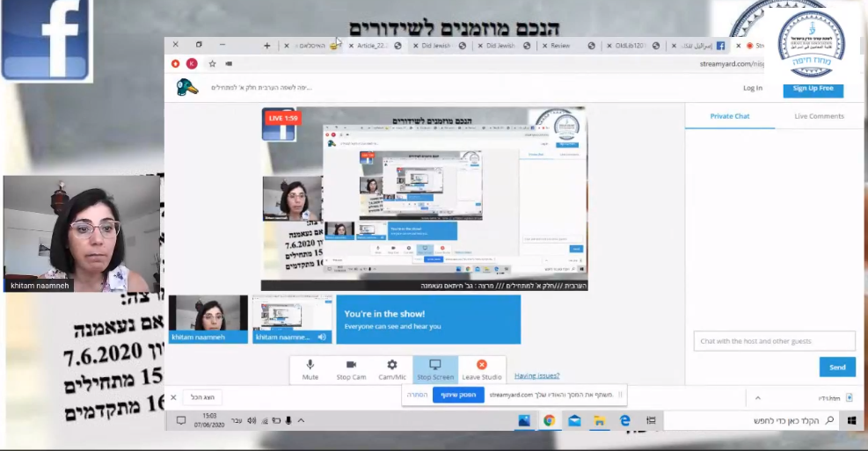Expand the download item options chevron
This screenshot has width=868, height=451.
758,398
